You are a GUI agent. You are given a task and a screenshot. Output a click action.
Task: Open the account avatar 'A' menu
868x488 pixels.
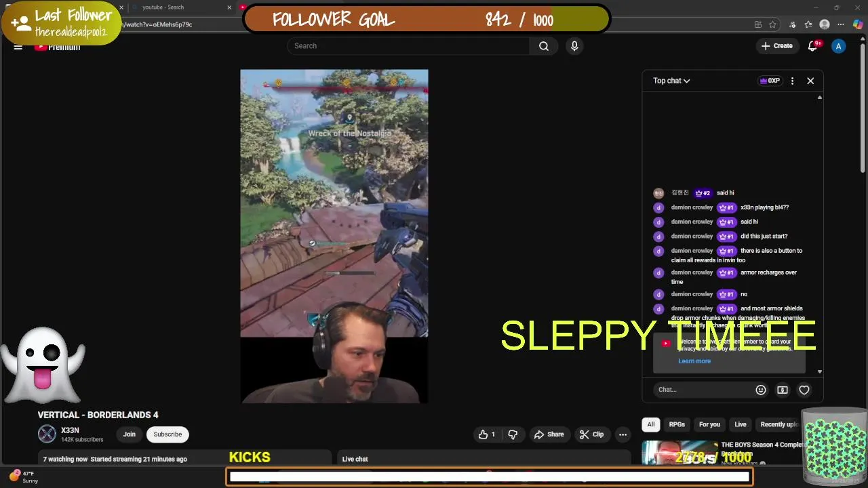(839, 46)
